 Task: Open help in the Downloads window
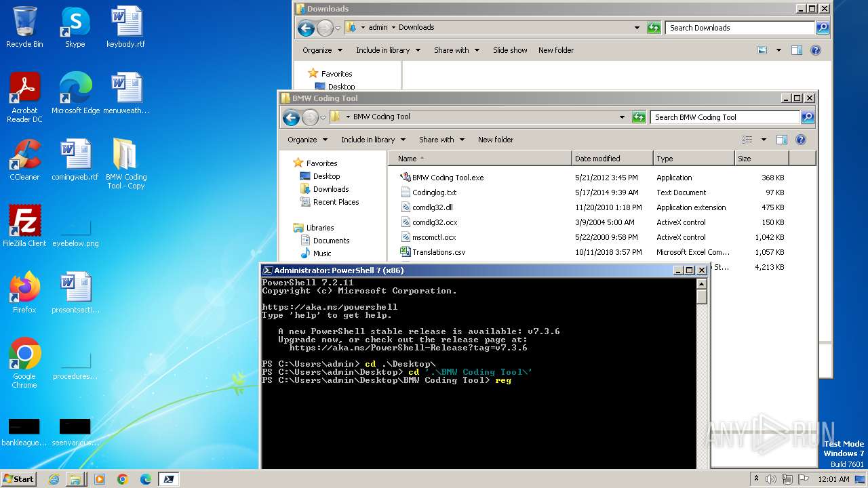pyautogui.click(x=816, y=50)
